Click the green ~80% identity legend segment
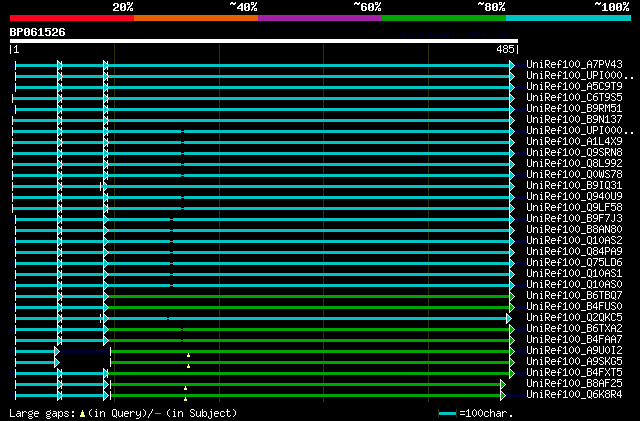The height and width of the screenshot is (421, 640). pos(443,17)
